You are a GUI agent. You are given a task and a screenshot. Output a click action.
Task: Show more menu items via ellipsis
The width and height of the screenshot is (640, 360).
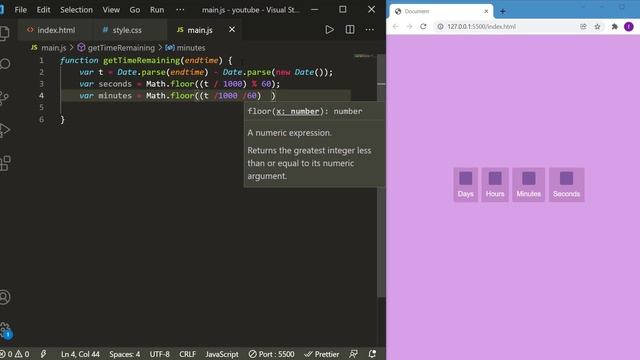[x=180, y=9]
